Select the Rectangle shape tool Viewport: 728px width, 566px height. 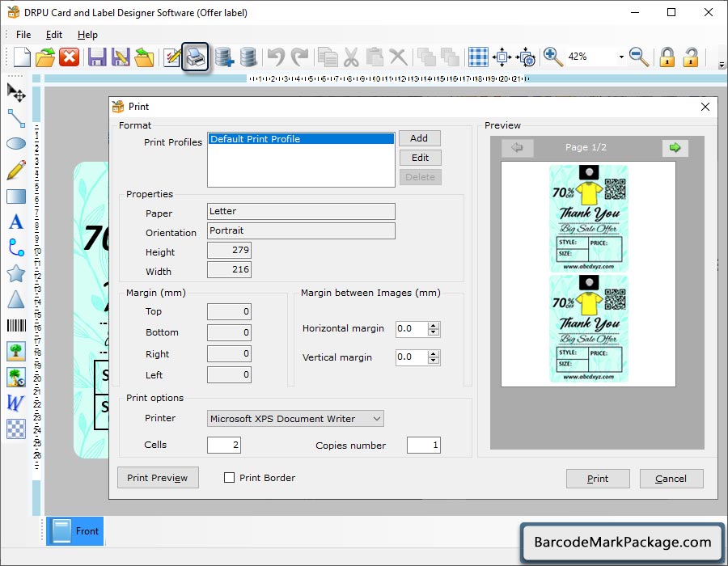click(16, 196)
